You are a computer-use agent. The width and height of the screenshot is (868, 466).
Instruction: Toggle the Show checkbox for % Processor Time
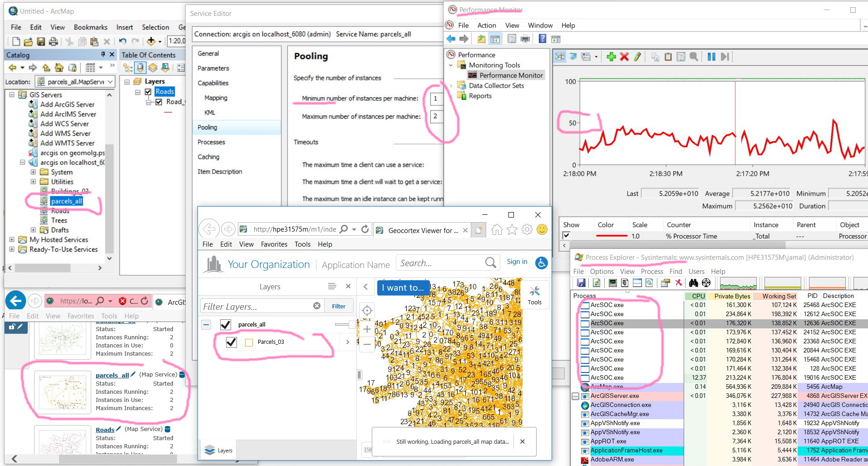point(566,235)
